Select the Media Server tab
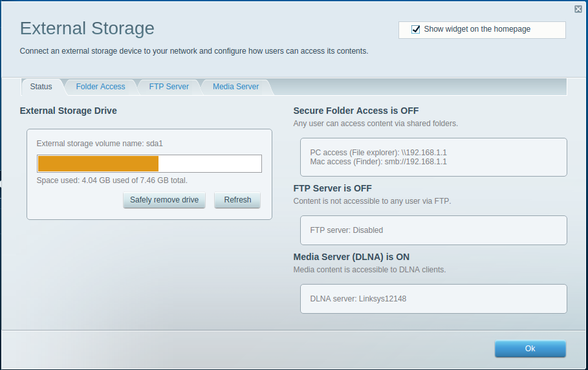Viewport: 588px width, 370px height. pos(235,87)
